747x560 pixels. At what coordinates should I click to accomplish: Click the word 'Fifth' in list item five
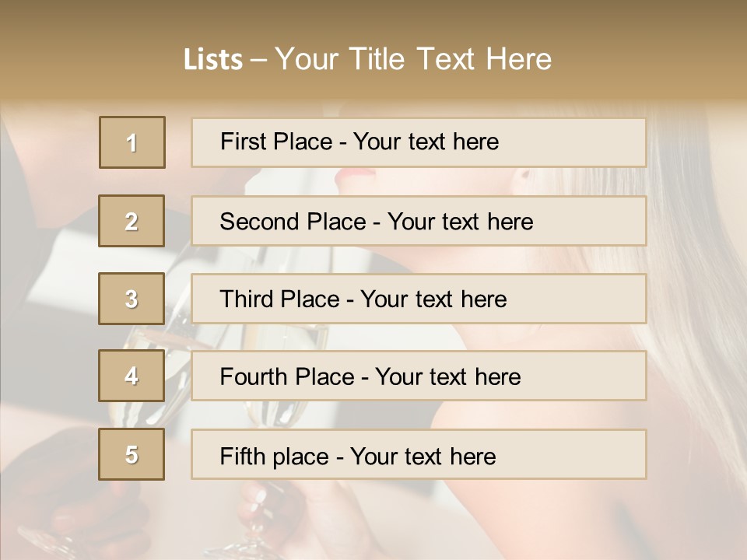[242, 455]
